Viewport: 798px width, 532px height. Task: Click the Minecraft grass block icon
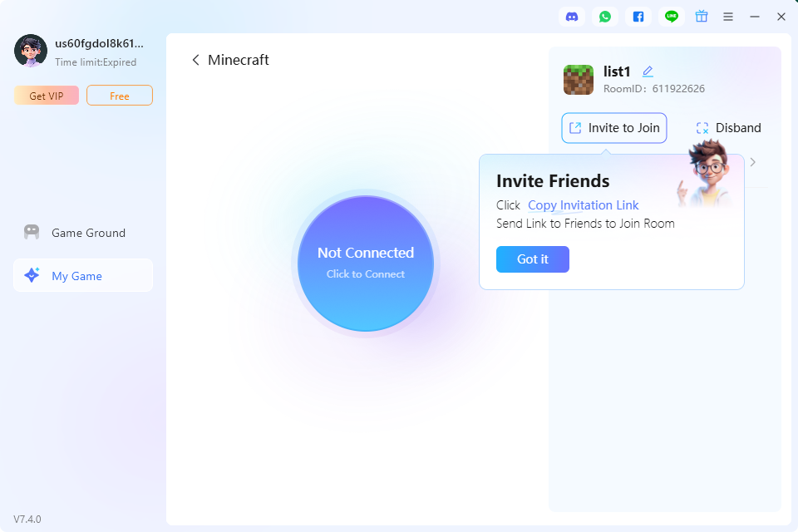click(x=579, y=80)
